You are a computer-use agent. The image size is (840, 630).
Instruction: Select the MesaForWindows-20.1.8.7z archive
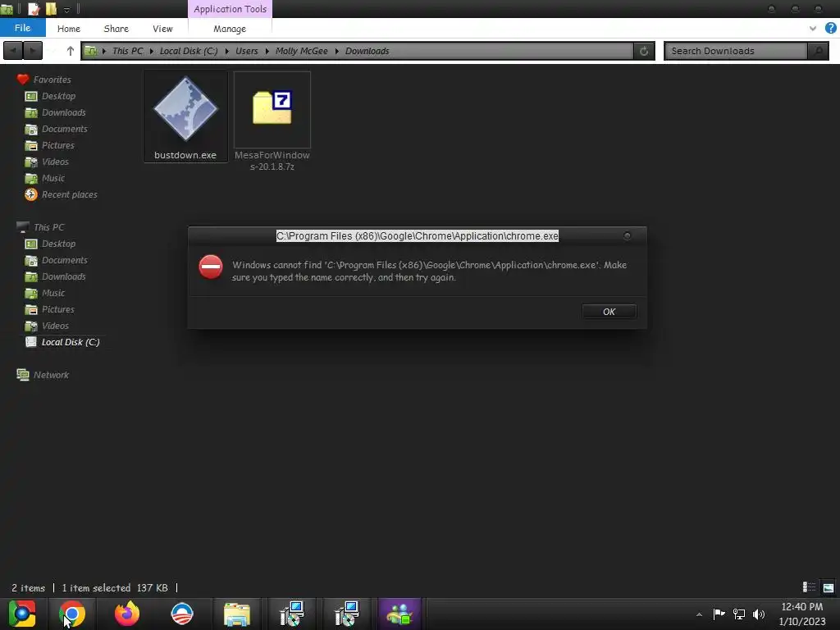click(x=272, y=121)
